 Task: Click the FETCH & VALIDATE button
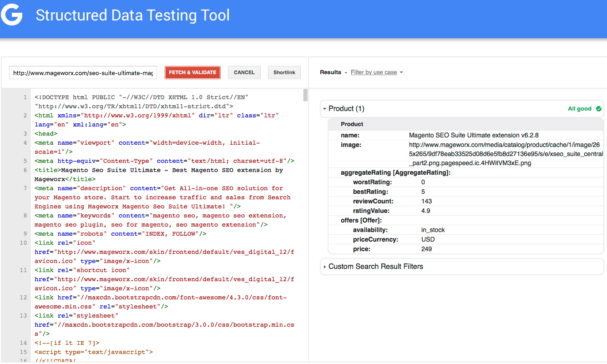192,73
